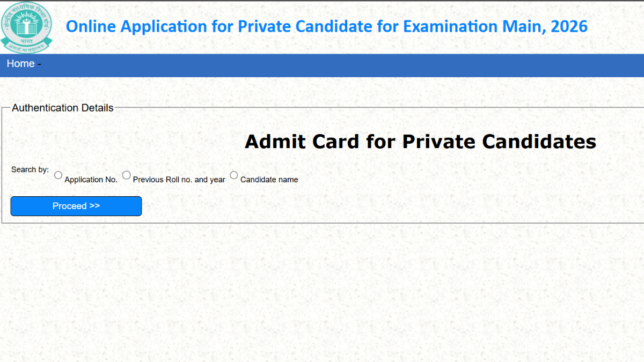
Task: Click the dash after Home in navigation bar
Action: coord(39,64)
